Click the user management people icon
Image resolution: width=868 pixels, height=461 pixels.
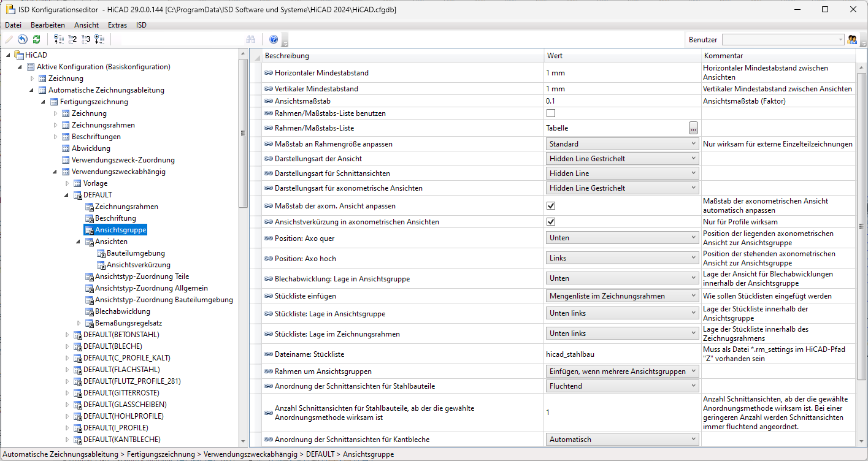click(852, 39)
